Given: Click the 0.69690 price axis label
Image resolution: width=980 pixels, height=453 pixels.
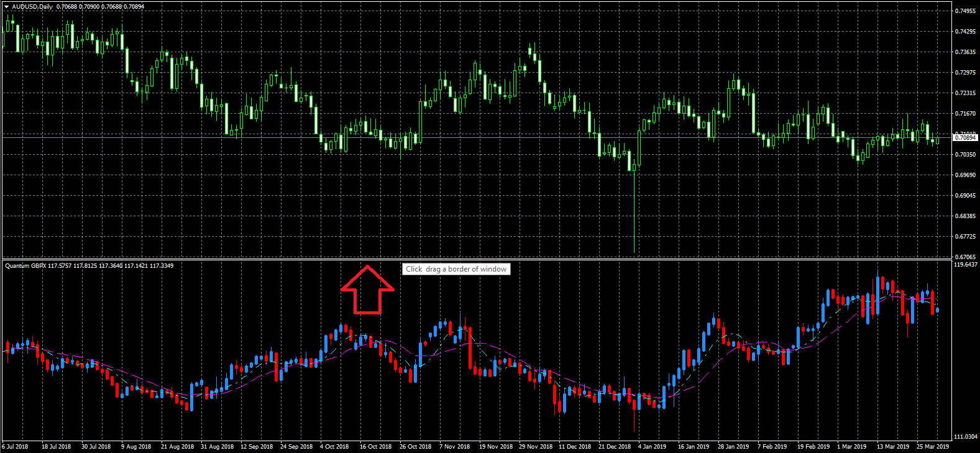Looking at the screenshot, I should pos(965,175).
